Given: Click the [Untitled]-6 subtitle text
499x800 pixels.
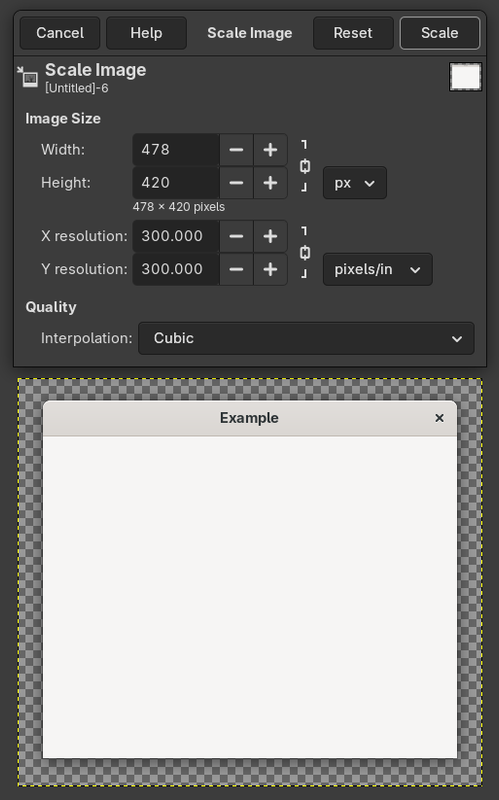Looking at the screenshot, I should coord(77,88).
